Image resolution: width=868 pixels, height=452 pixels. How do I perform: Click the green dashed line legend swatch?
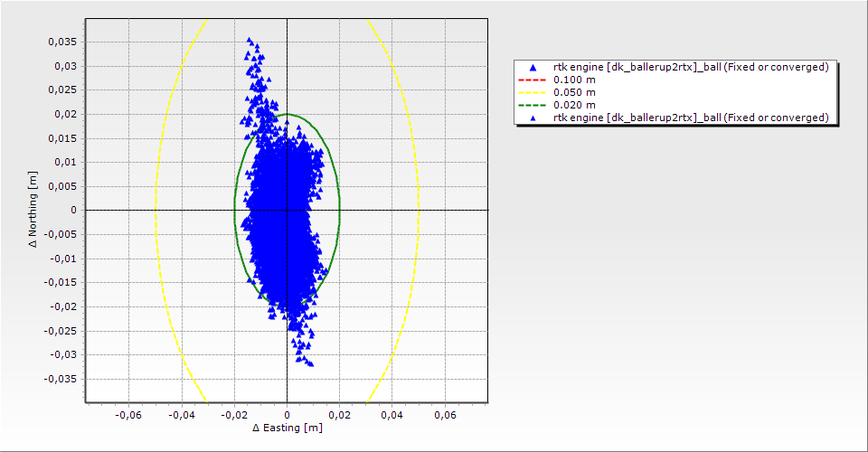coord(532,105)
